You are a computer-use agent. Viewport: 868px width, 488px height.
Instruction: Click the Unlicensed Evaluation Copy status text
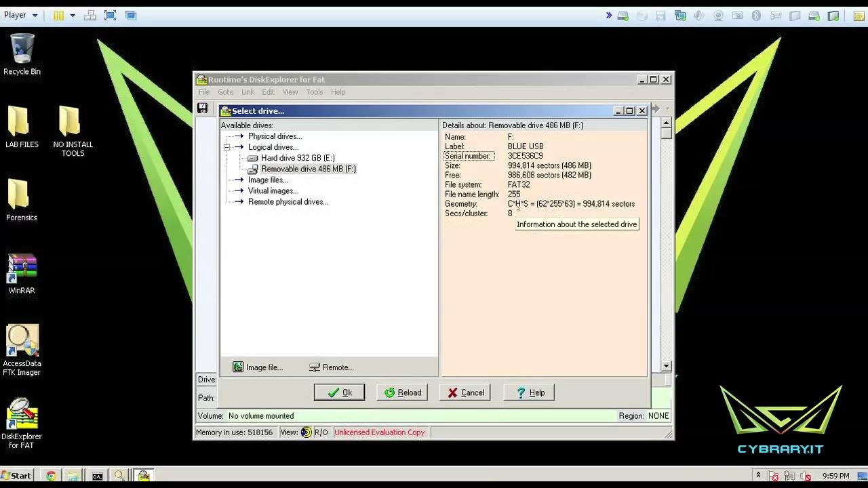(379, 432)
